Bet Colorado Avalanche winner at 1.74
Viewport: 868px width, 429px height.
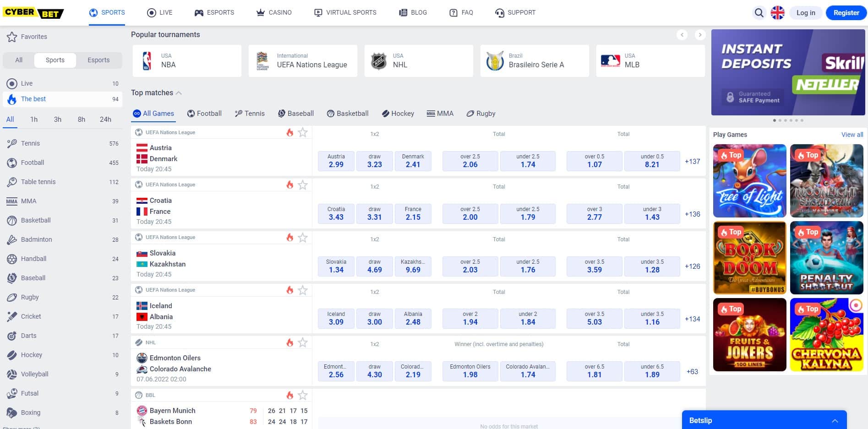(528, 371)
